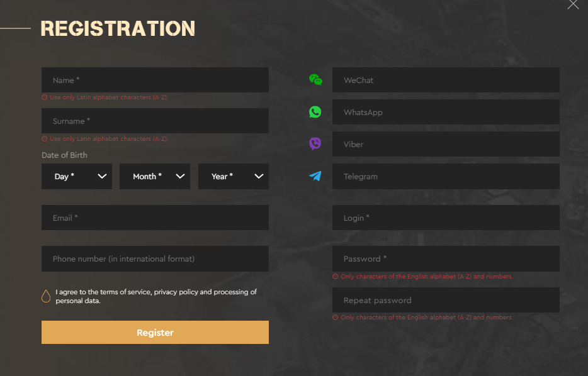Click the WhatsApp logo icon

point(315,112)
